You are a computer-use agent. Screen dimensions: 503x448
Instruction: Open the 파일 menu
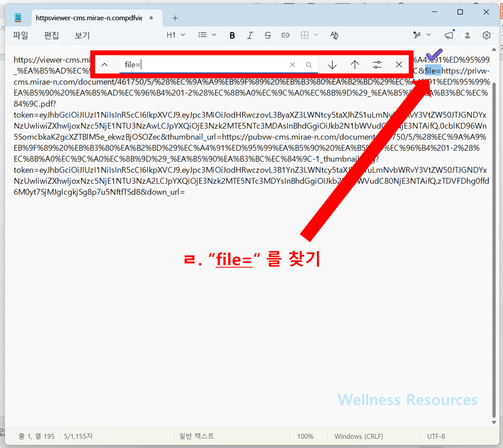20,35
